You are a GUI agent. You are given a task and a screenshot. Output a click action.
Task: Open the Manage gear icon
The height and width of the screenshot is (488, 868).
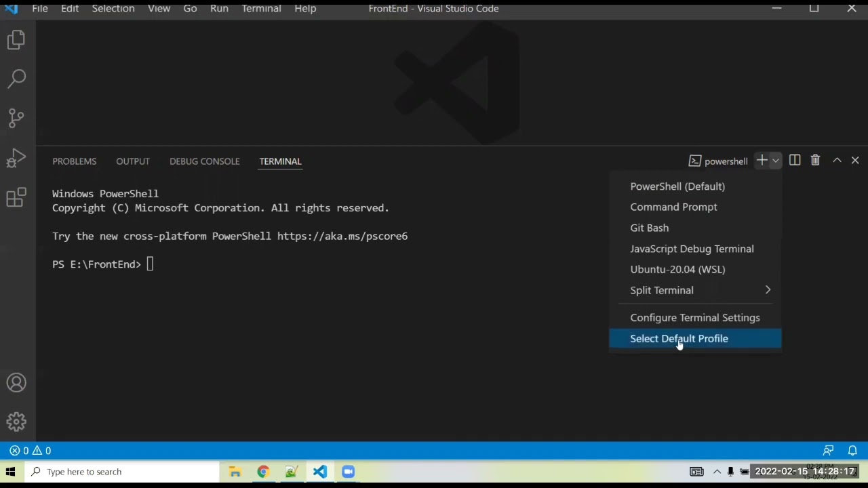(x=16, y=422)
